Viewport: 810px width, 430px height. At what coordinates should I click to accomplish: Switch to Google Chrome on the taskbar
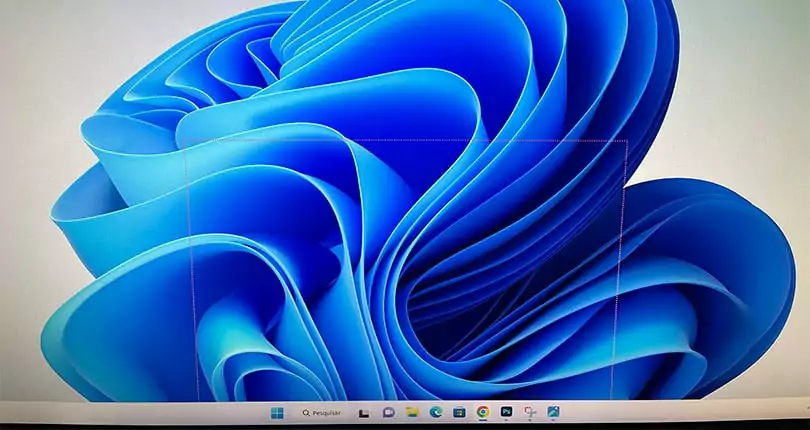pos(483,412)
